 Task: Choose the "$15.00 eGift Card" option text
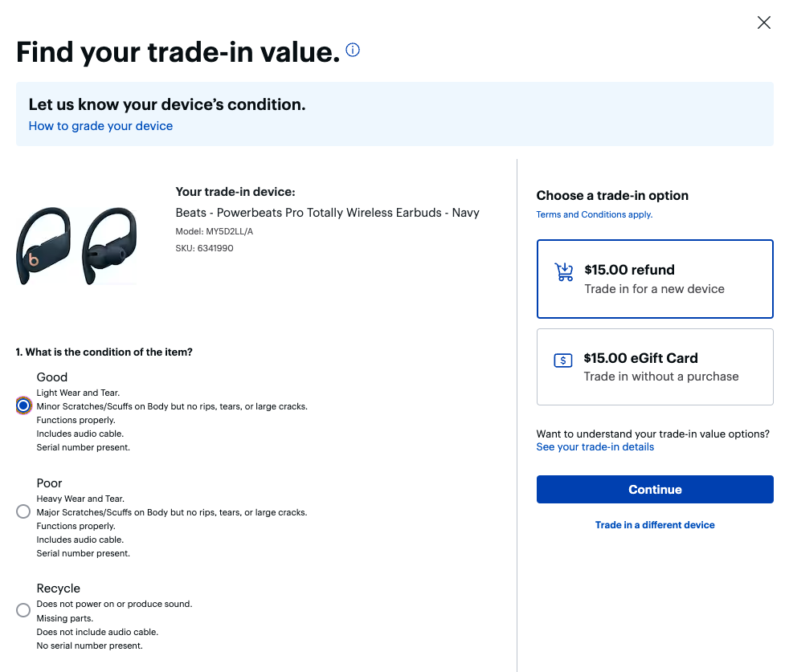(640, 358)
